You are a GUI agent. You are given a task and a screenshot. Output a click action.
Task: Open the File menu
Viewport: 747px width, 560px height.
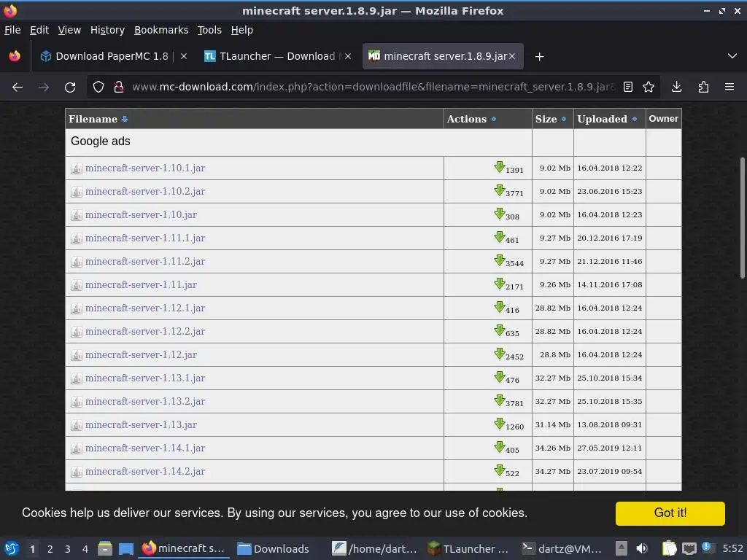point(12,30)
